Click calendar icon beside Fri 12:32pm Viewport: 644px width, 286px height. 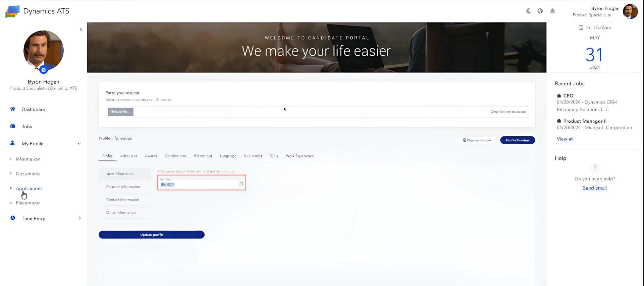(581, 27)
